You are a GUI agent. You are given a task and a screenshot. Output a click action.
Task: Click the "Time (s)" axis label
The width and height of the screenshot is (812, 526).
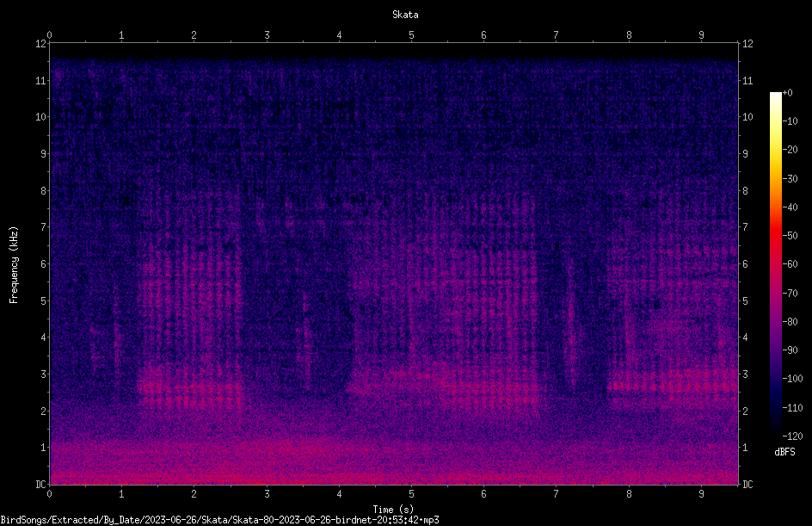pyautogui.click(x=393, y=510)
